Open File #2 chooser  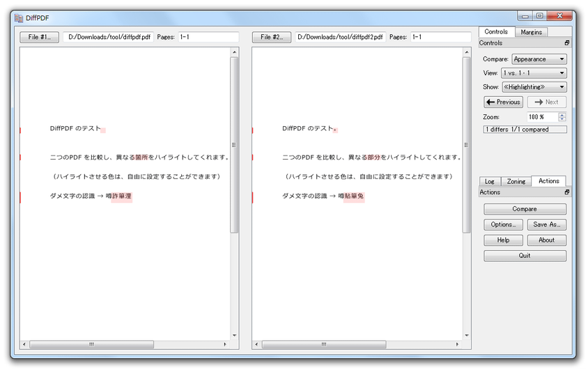(272, 37)
